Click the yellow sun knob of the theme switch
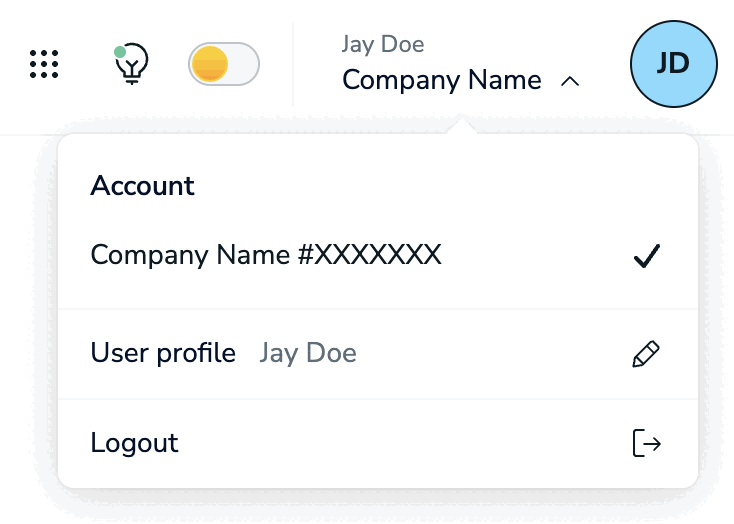This screenshot has height=524, width=734. coord(210,65)
